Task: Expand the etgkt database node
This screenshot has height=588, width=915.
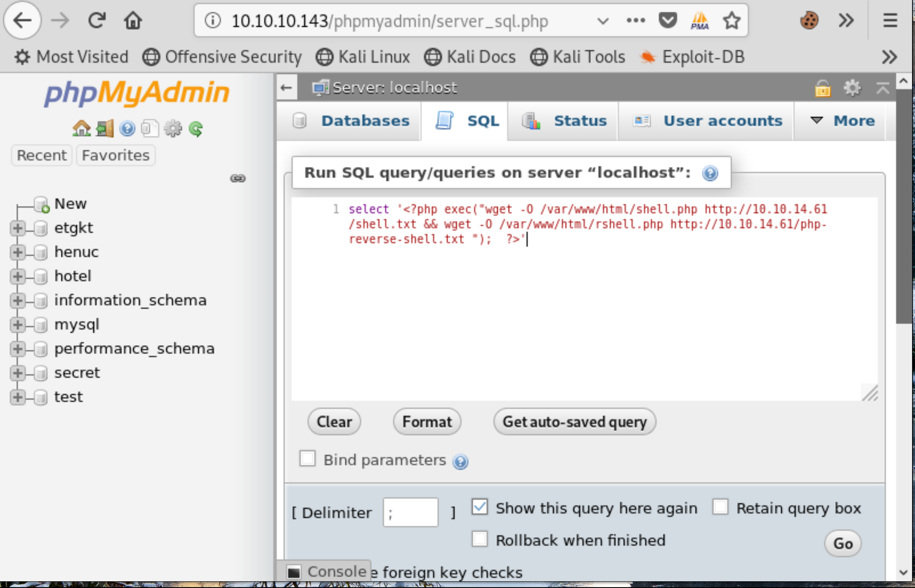Action: pos(18,228)
